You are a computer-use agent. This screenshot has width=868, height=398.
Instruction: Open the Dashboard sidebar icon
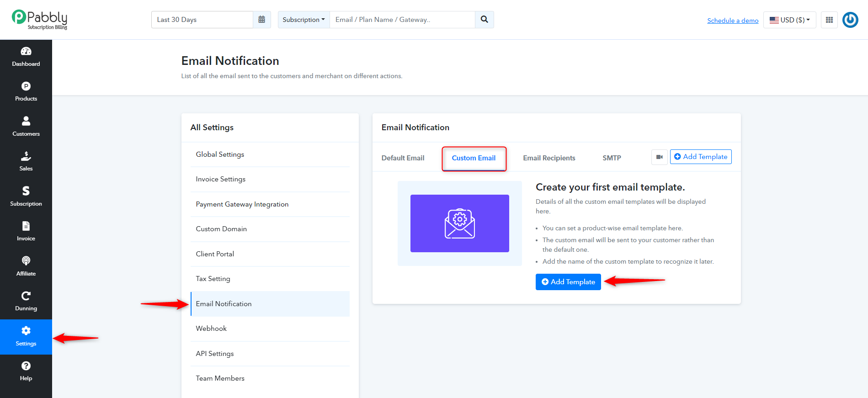click(26, 57)
